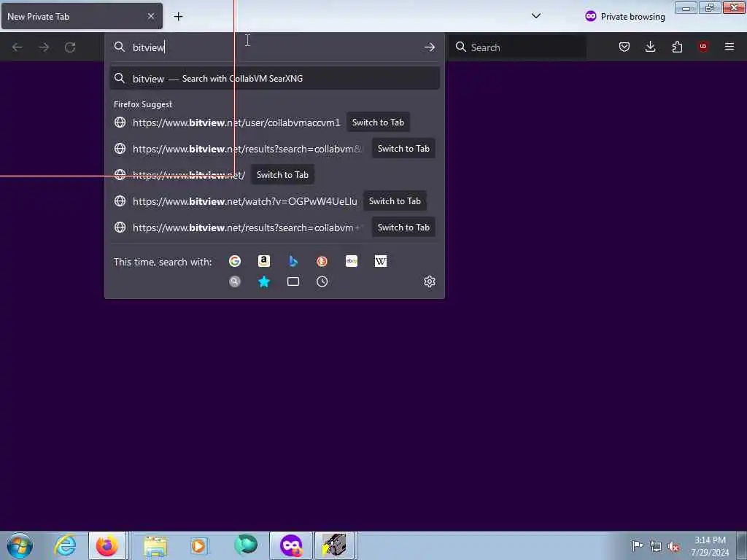The image size is (747, 560).
Task: Search open tabs with the tabs icon
Action: point(293,281)
